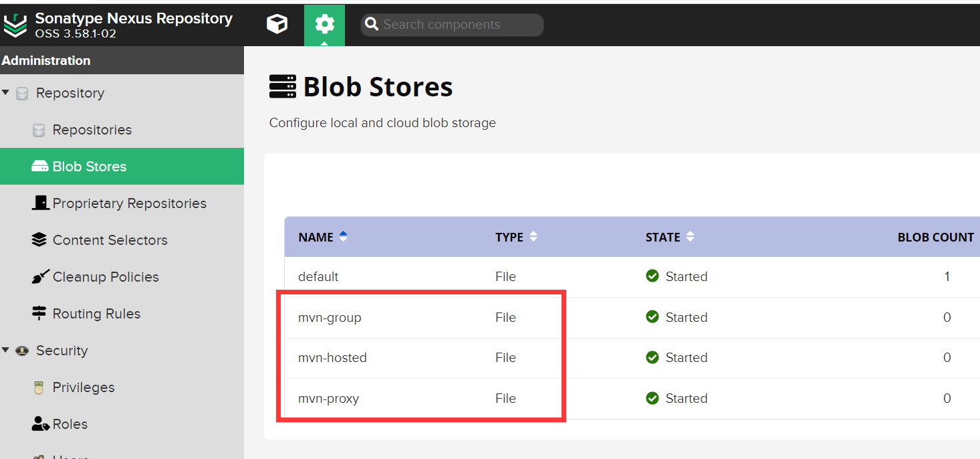Click the Sonatype Nexus logo icon

15,25
